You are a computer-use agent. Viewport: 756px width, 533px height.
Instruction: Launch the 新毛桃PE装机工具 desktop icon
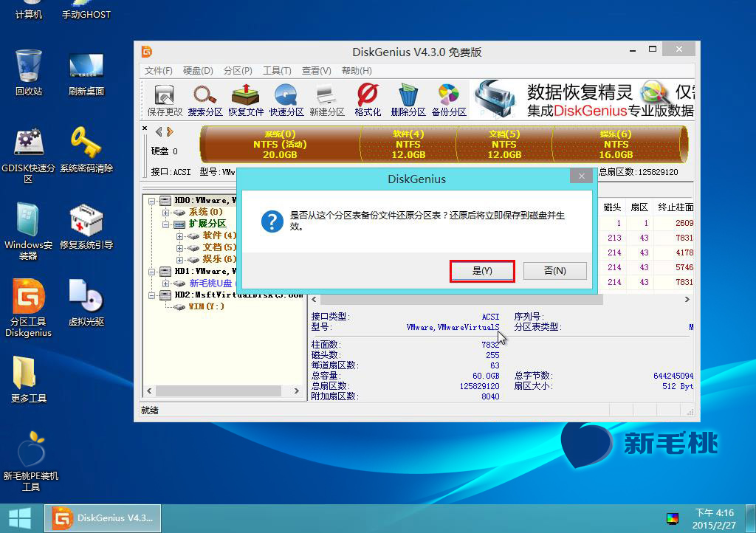31,461
